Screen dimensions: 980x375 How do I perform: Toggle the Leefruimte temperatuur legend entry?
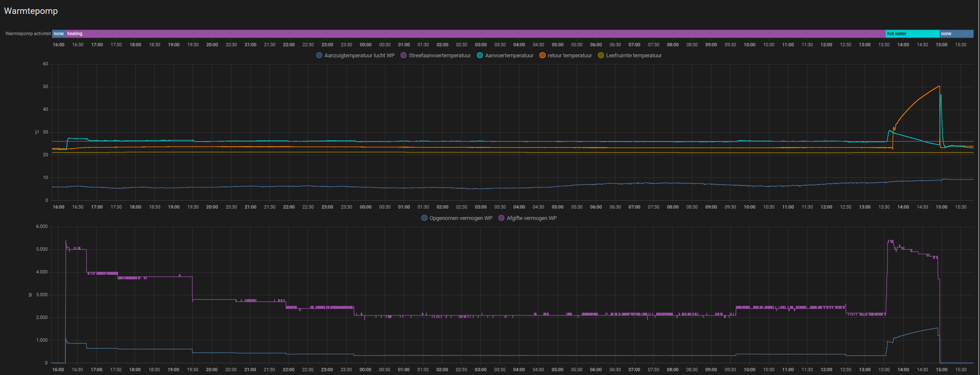tap(630, 56)
